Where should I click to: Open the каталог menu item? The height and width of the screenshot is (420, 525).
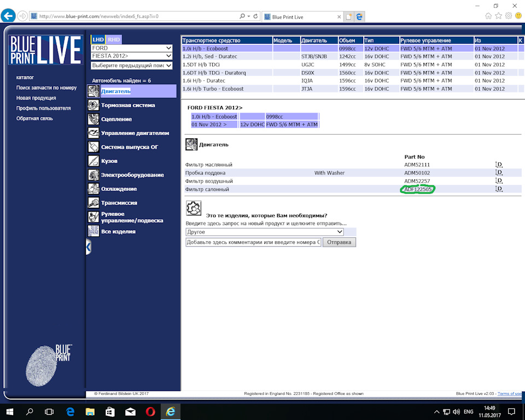pos(25,77)
